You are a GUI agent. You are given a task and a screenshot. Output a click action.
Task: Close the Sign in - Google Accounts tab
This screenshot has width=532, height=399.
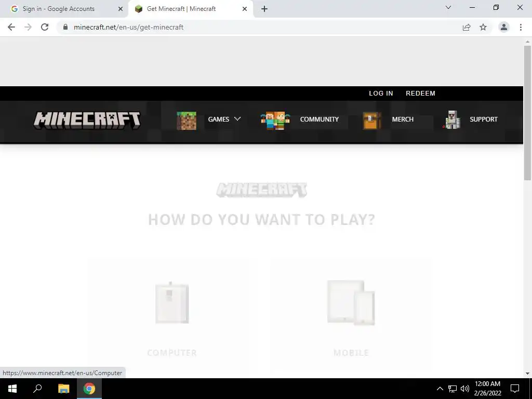(x=121, y=9)
